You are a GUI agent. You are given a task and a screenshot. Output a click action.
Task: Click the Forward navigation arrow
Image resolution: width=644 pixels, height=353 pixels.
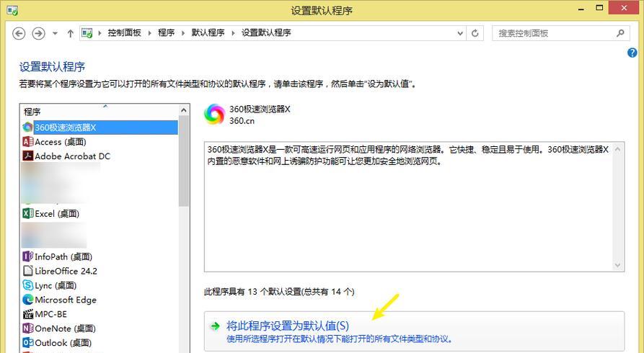[x=39, y=33]
